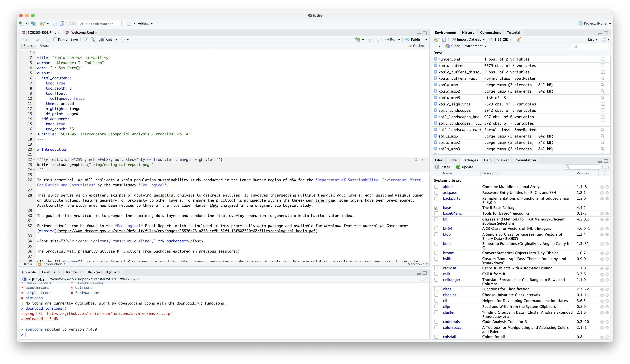Load the abind package checkbox
The width and height of the screenshot is (630, 364).
click(436, 187)
